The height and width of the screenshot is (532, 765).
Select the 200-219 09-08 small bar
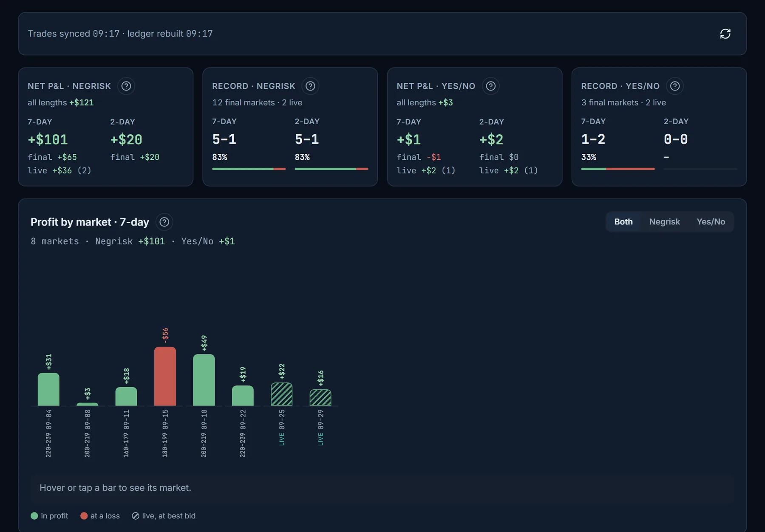point(87,404)
